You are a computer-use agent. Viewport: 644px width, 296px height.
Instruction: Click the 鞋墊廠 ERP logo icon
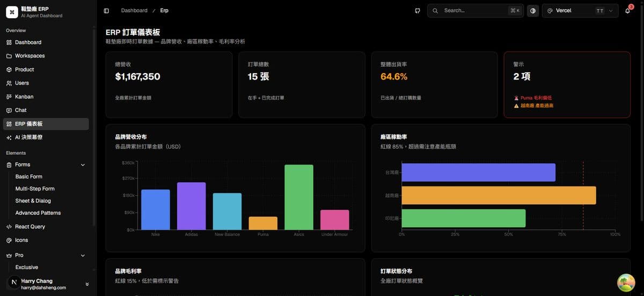coord(12,12)
